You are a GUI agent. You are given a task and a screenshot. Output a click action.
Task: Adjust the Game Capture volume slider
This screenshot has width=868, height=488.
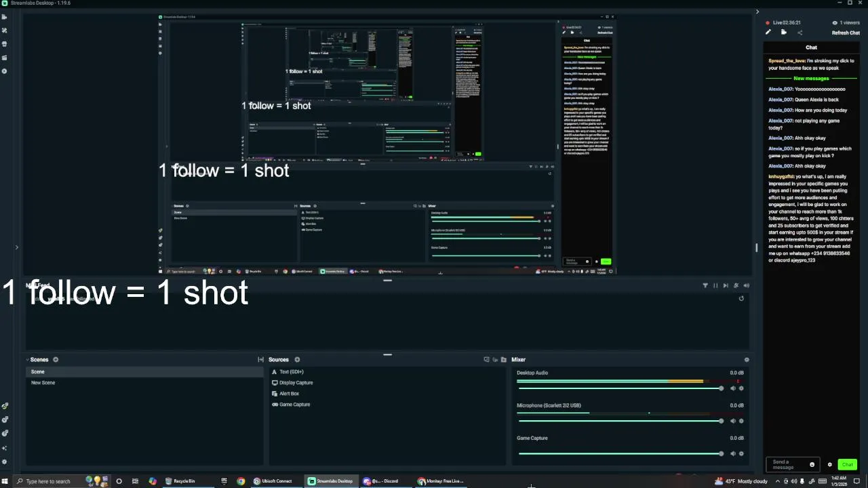(620, 453)
